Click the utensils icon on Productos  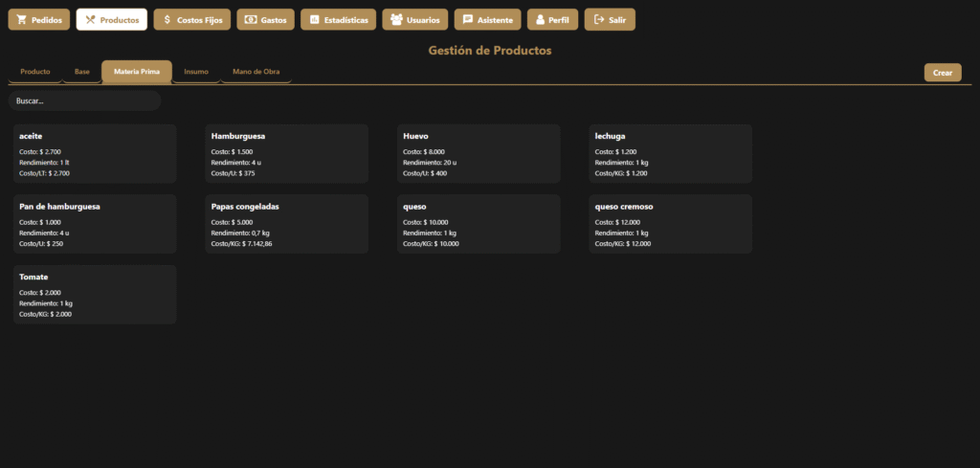click(90, 20)
